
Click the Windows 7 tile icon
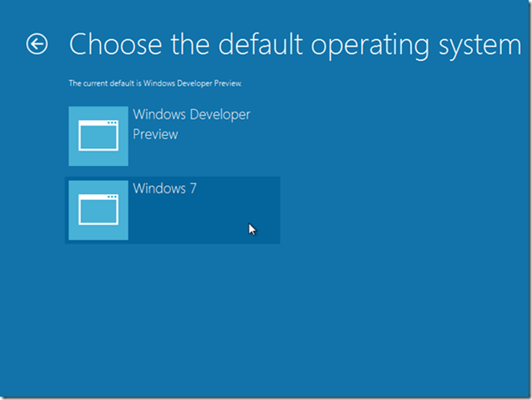pyautogui.click(x=98, y=210)
